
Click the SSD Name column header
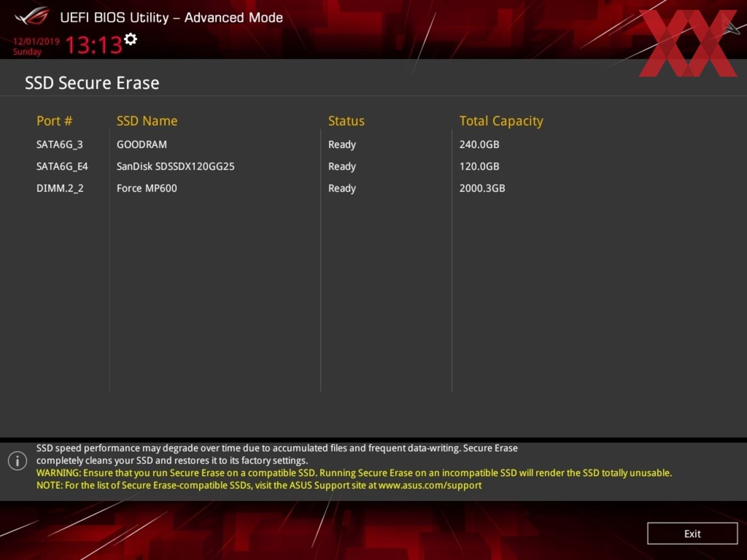147,121
